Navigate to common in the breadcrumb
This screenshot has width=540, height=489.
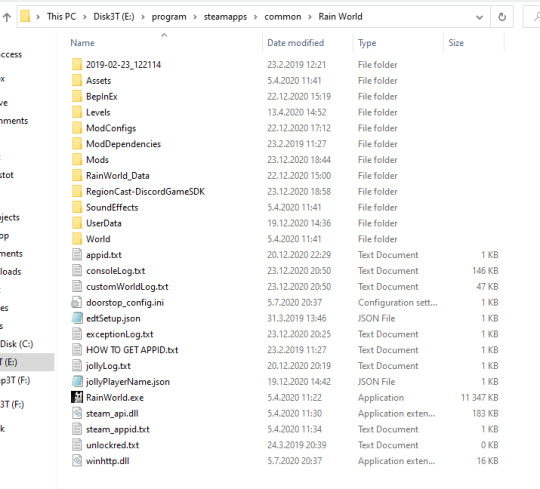[283, 17]
